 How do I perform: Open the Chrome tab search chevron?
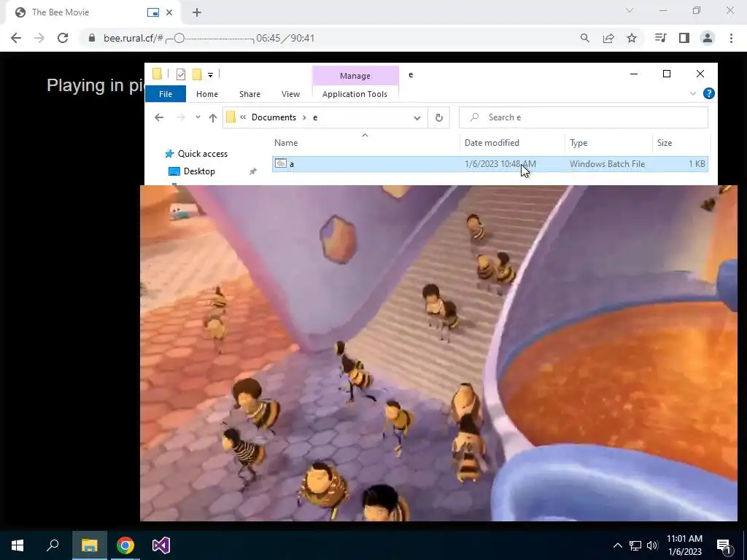pyautogui.click(x=630, y=10)
